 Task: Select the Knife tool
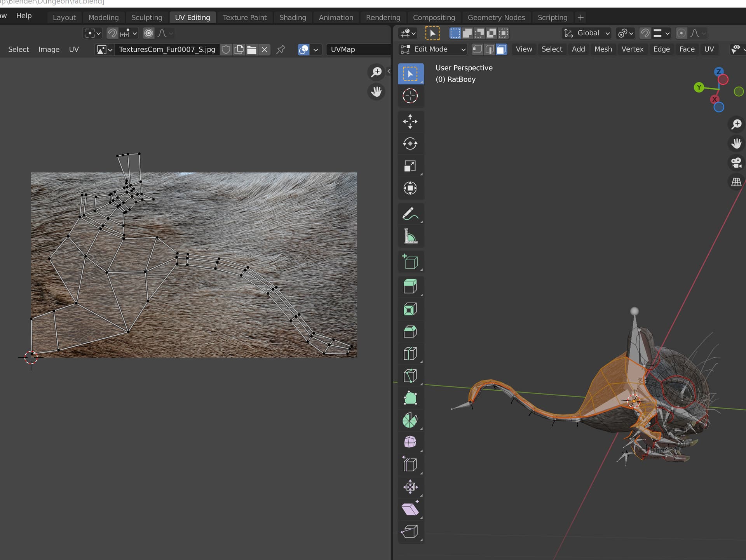pyautogui.click(x=410, y=376)
